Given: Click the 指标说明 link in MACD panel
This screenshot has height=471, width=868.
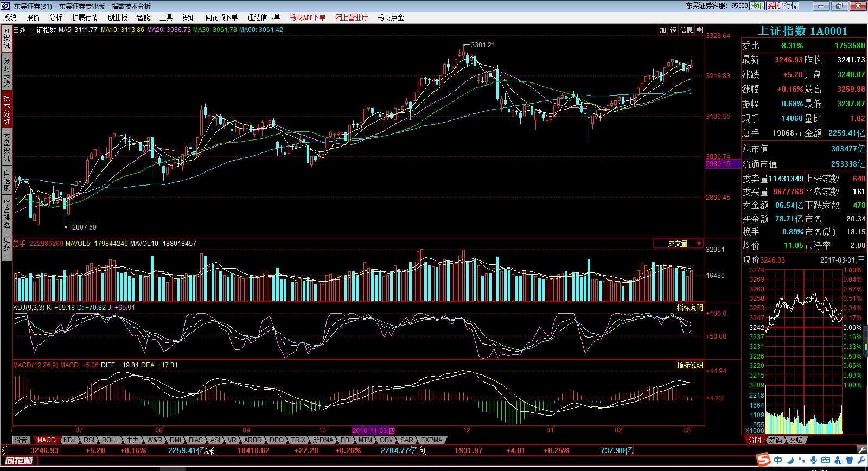Looking at the screenshot, I should (690, 365).
